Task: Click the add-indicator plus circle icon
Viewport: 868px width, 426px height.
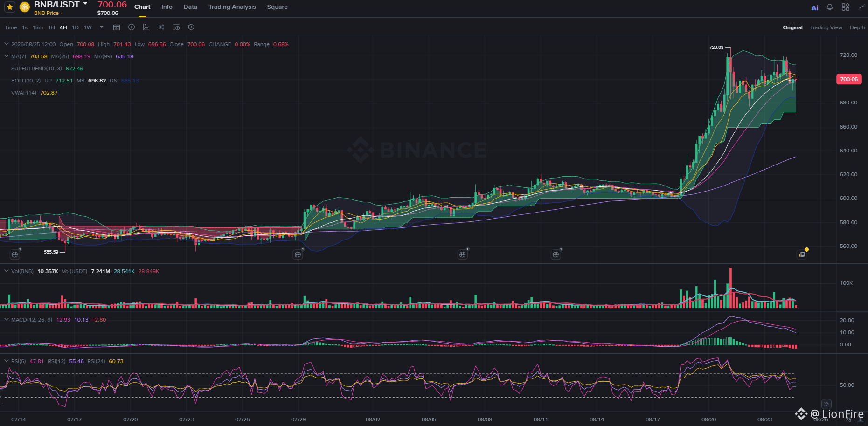Action: [132, 27]
